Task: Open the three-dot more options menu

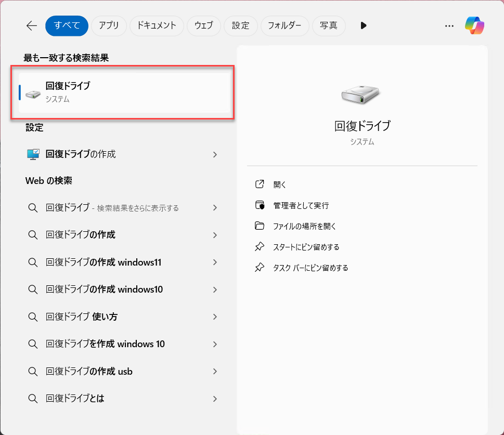Action: (449, 26)
